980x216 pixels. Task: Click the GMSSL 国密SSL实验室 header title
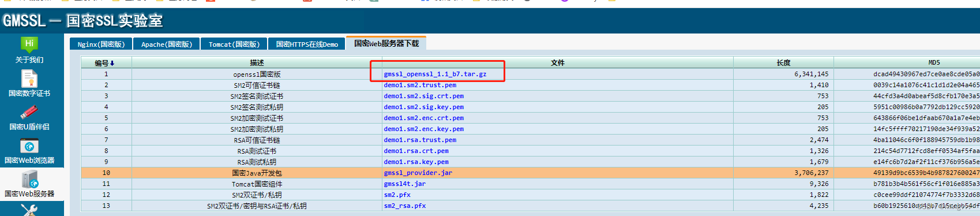pyautogui.click(x=82, y=21)
